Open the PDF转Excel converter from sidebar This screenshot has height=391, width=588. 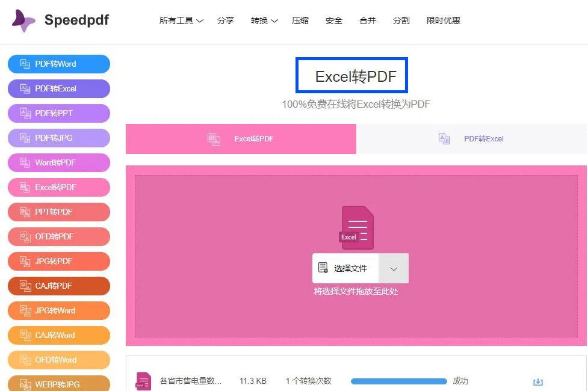click(x=58, y=88)
